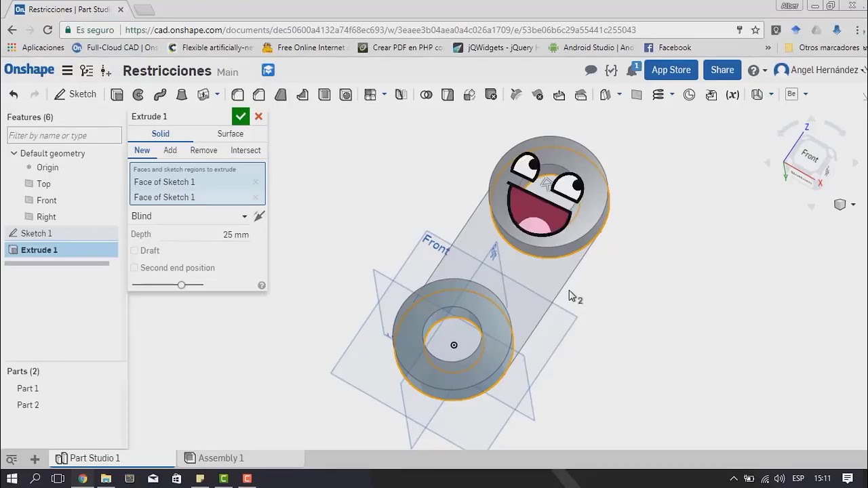Open versions and history panel icon
Viewport: 868px width, 488px height.
86,70
